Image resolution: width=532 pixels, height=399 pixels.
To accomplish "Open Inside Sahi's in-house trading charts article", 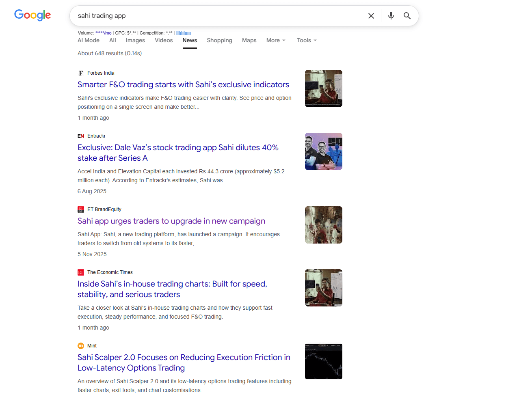I will coord(172,289).
